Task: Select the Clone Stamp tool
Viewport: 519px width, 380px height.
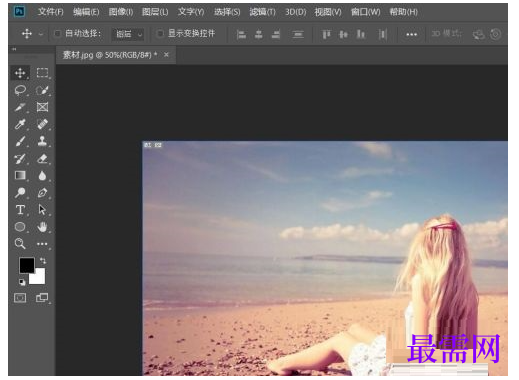Action: click(42, 141)
